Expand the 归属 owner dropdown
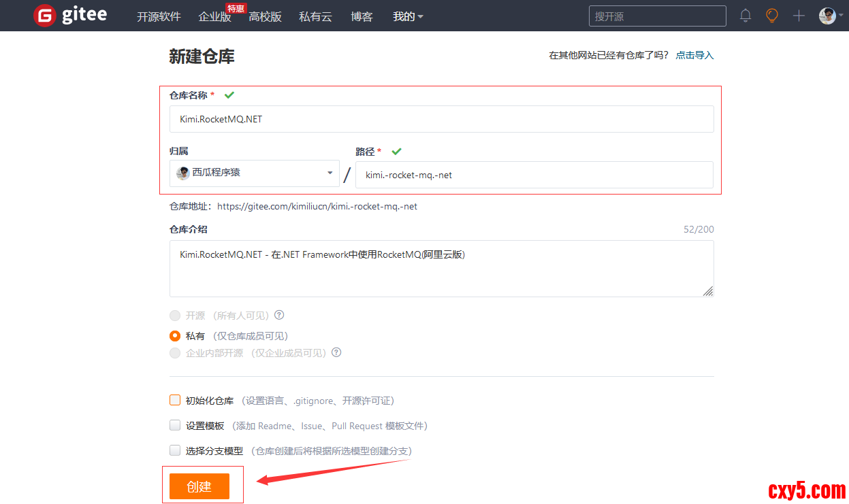The image size is (849, 504). [x=254, y=173]
